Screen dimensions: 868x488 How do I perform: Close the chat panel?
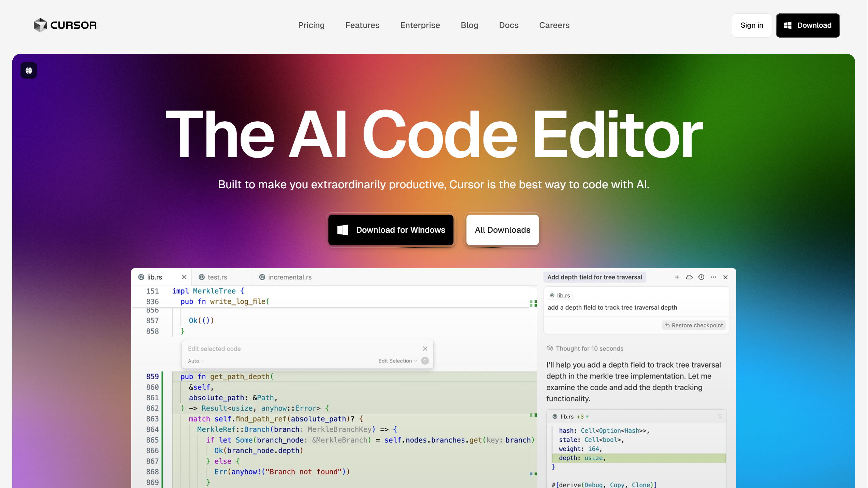tap(726, 277)
